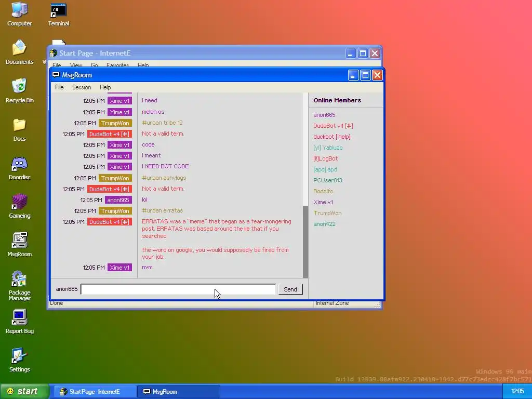This screenshot has width=532, height=399.
Task: Select Rodolfo in Online Members
Action: (323, 191)
